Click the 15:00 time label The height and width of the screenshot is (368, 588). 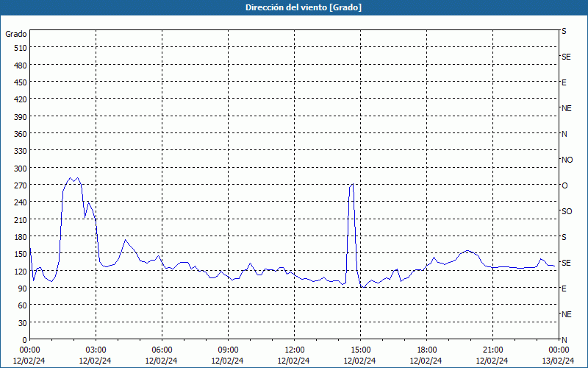click(x=360, y=350)
